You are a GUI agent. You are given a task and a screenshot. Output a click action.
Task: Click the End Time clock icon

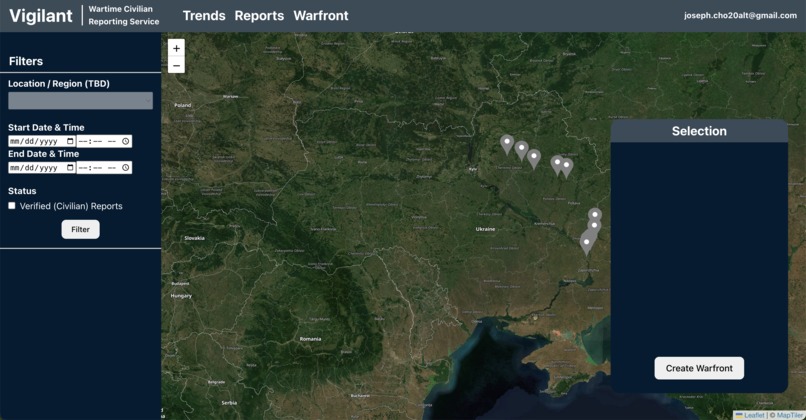(x=125, y=168)
